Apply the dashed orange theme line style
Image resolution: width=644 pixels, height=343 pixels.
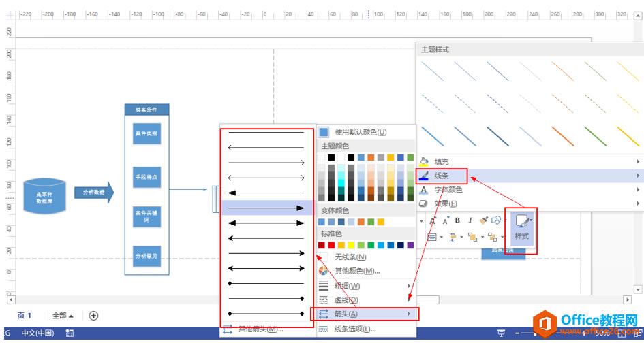pos(563,103)
